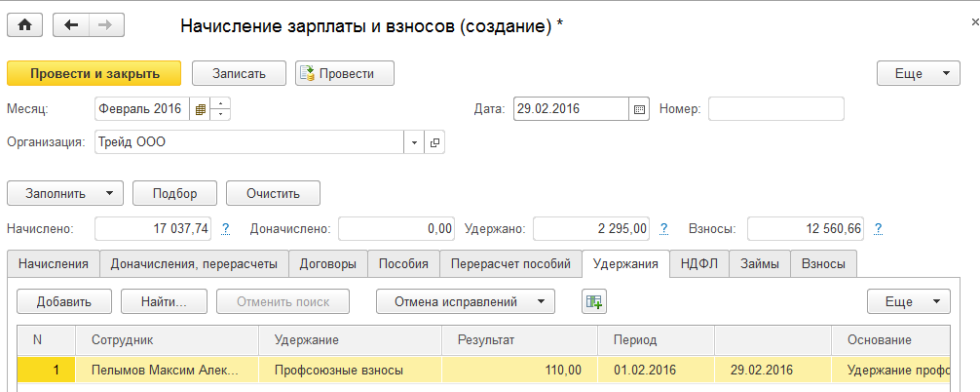This screenshot has height=392, width=980.
Task: Select the Пелымов Максим employee row
Action: (166, 370)
